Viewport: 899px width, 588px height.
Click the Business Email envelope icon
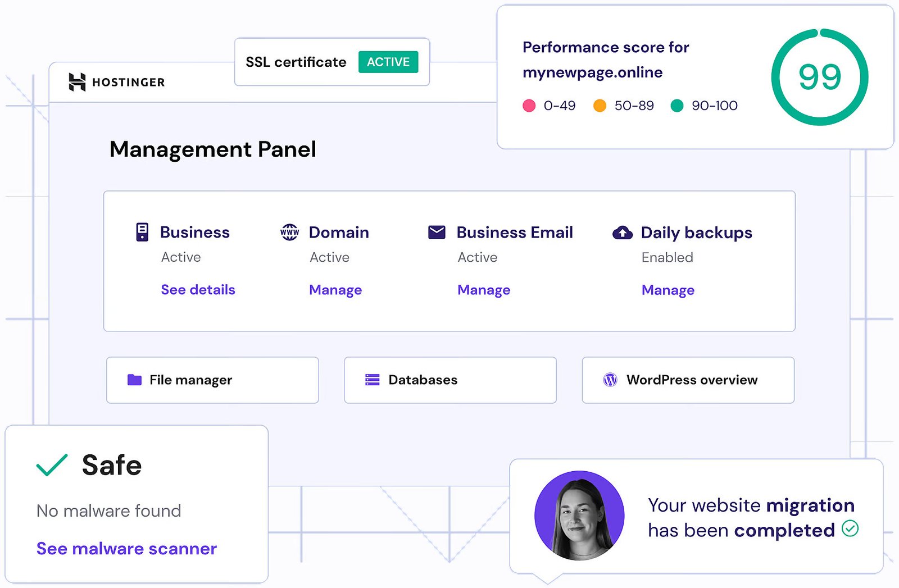point(437,232)
